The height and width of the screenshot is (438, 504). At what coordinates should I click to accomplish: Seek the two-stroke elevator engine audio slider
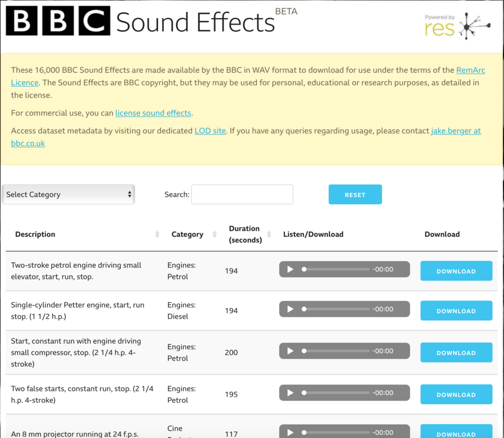[336, 269]
